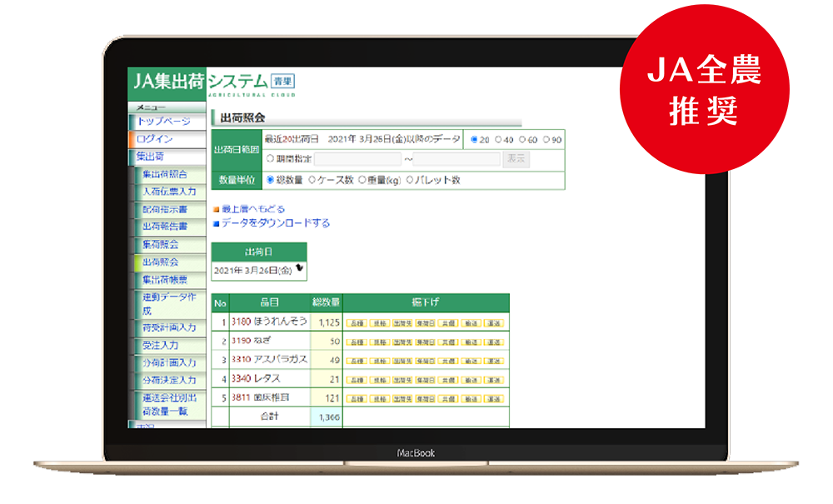Go to 運送会社別出荷数量一覧 in the menu
The image size is (833, 504).
[x=169, y=404]
